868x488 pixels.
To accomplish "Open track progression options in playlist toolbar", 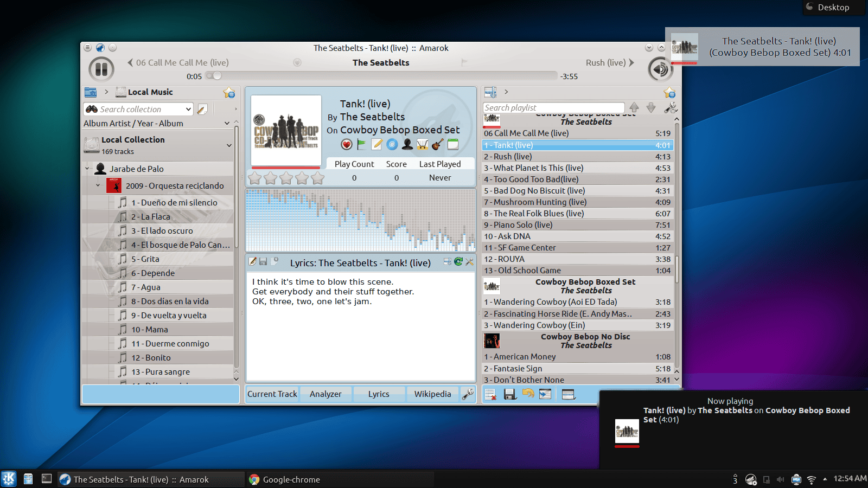I will click(568, 394).
